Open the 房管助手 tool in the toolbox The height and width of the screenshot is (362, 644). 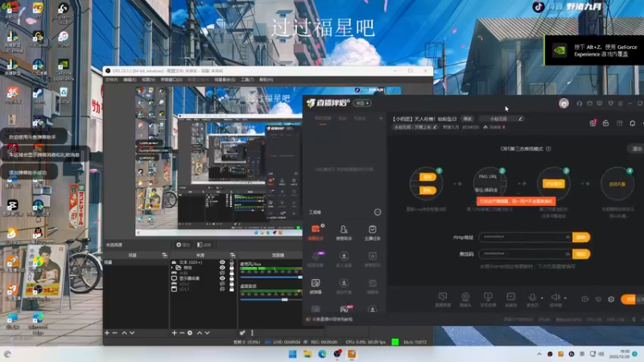point(344,232)
